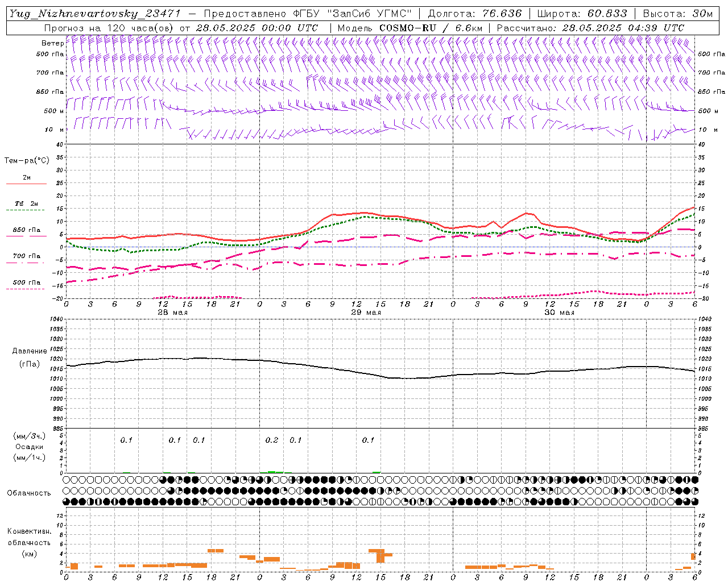The image size is (728, 582).
Task: Click the station name Yug_Nizhnevartovsky_23471
Action: (x=94, y=14)
